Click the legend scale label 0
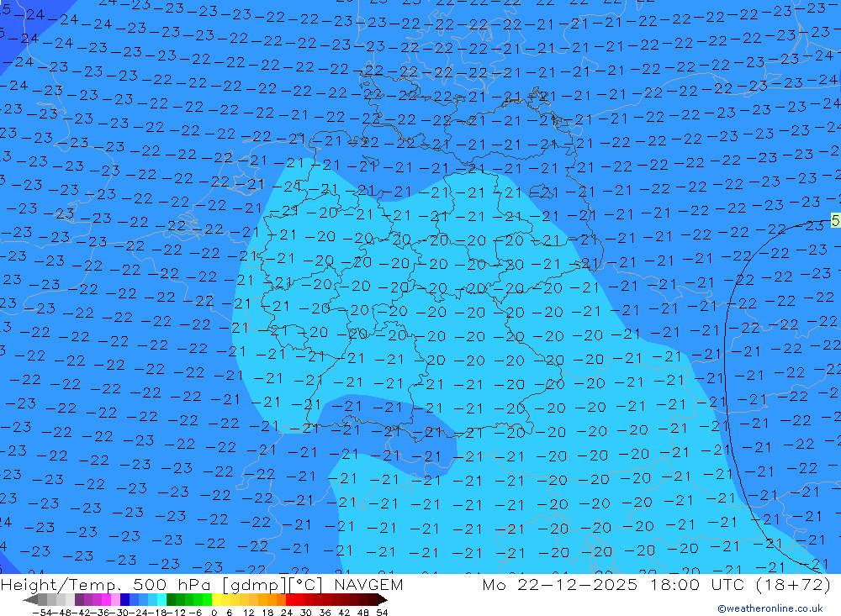Viewport: 841px width, 616px height. [x=214, y=613]
